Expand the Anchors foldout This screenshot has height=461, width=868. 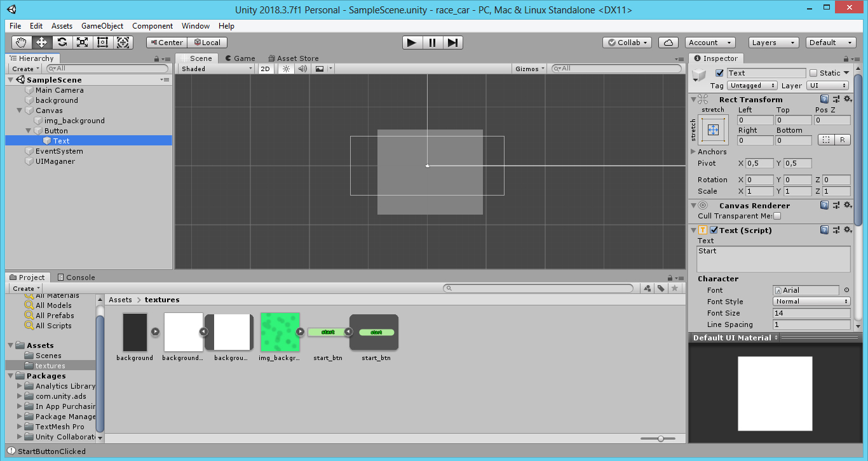click(693, 152)
